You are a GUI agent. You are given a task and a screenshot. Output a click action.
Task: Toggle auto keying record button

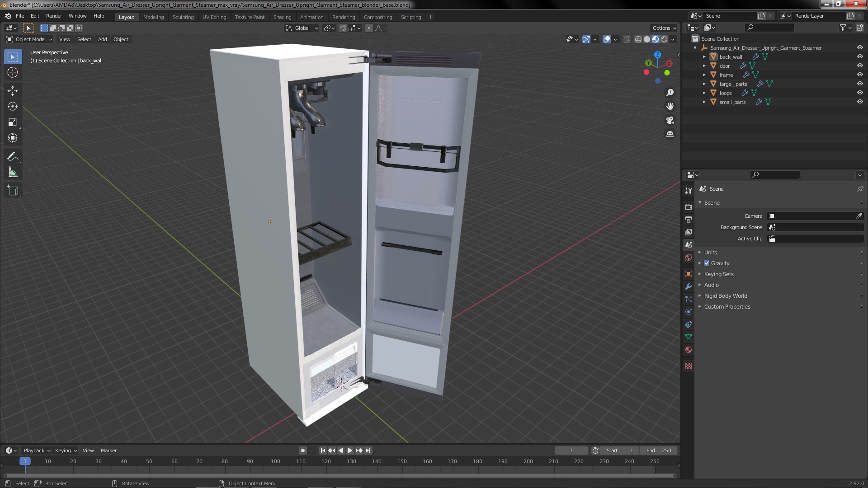pyautogui.click(x=302, y=450)
